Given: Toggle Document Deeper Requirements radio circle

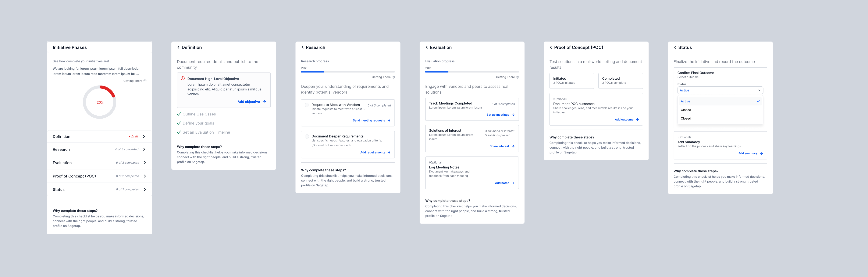Looking at the screenshot, I should coord(307,137).
